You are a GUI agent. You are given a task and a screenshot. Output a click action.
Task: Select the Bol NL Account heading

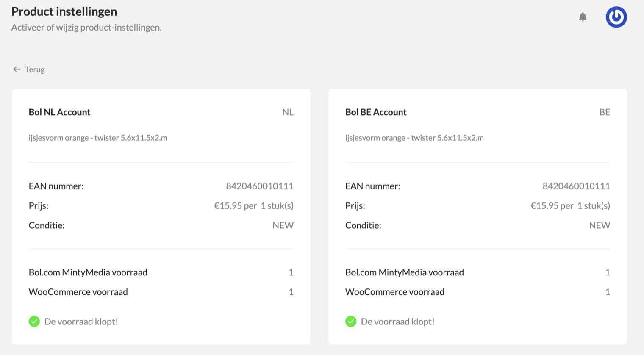pos(59,112)
